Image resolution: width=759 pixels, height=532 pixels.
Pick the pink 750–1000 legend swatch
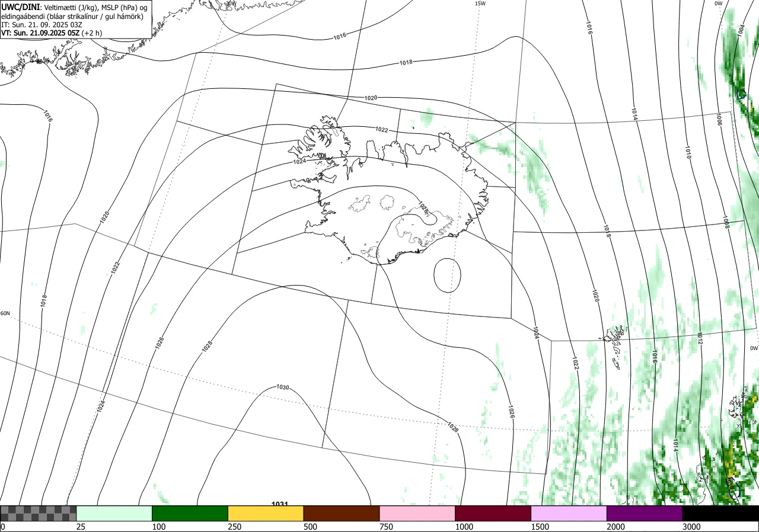417,513
